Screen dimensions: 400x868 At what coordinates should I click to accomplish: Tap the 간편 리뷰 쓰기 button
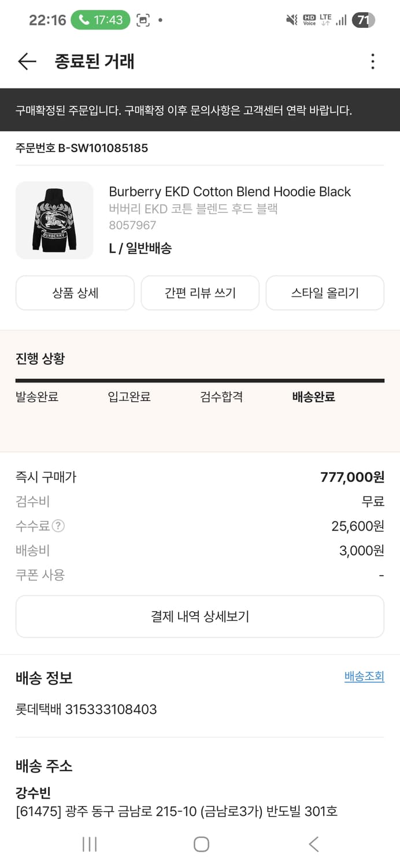coord(200,293)
